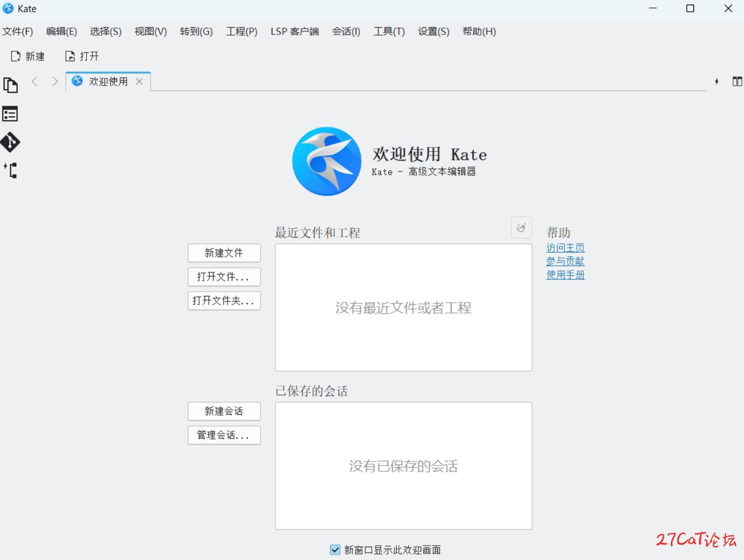Screen dimensions: 744x560
Task: Open the 工具(T) menu
Action: [x=389, y=32]
